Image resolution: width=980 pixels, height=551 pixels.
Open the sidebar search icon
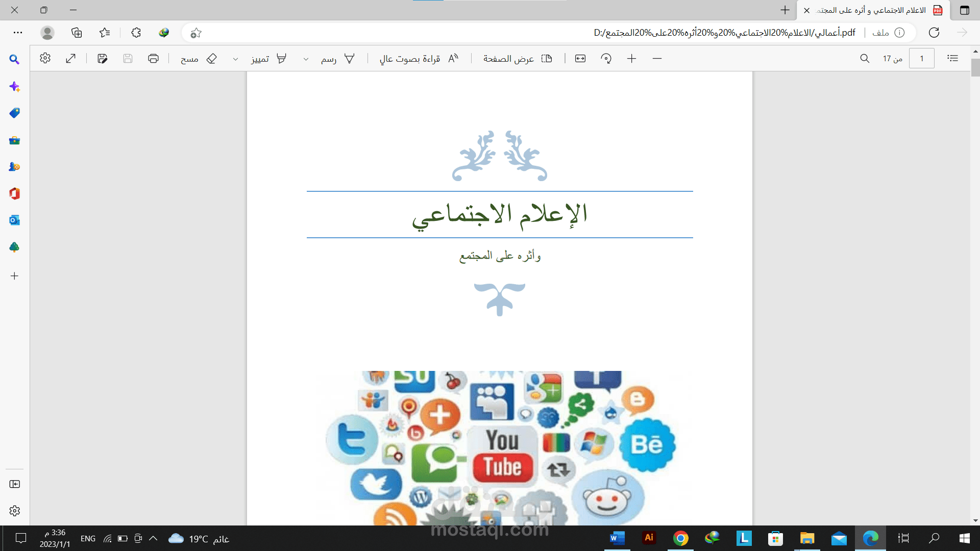14,60
